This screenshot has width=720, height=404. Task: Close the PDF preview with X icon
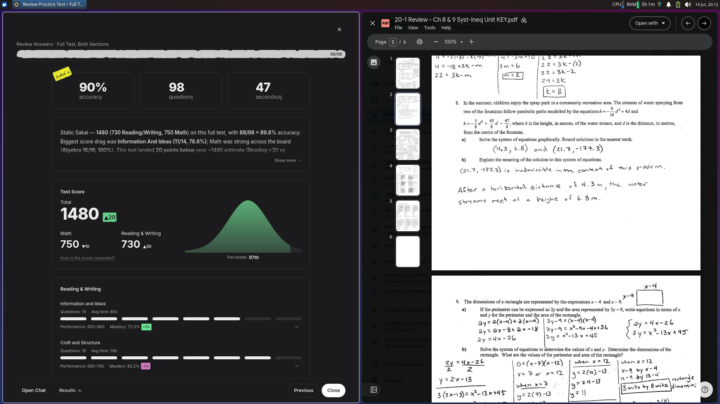[x=372, y=23]
